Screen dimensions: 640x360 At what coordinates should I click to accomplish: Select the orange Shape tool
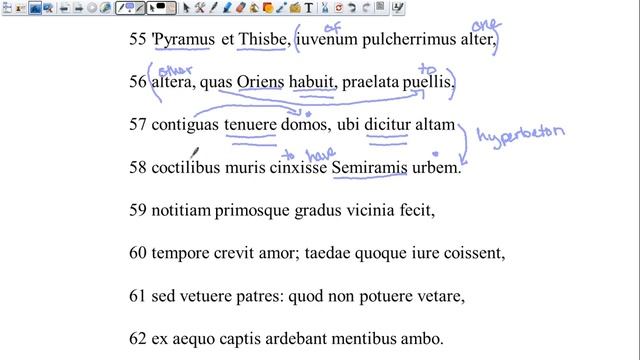tap(268, 8)
